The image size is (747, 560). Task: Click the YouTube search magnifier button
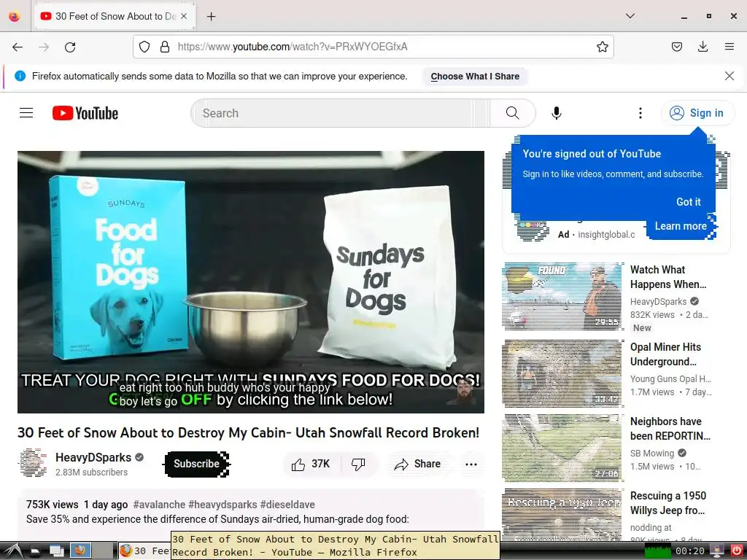point(513,113)
